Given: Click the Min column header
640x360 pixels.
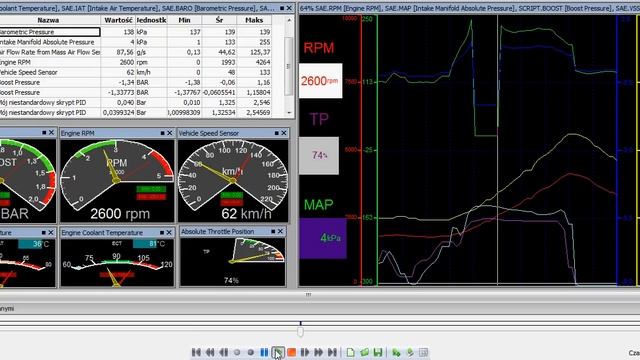Looking at the screenshot, I should [184, 20].
